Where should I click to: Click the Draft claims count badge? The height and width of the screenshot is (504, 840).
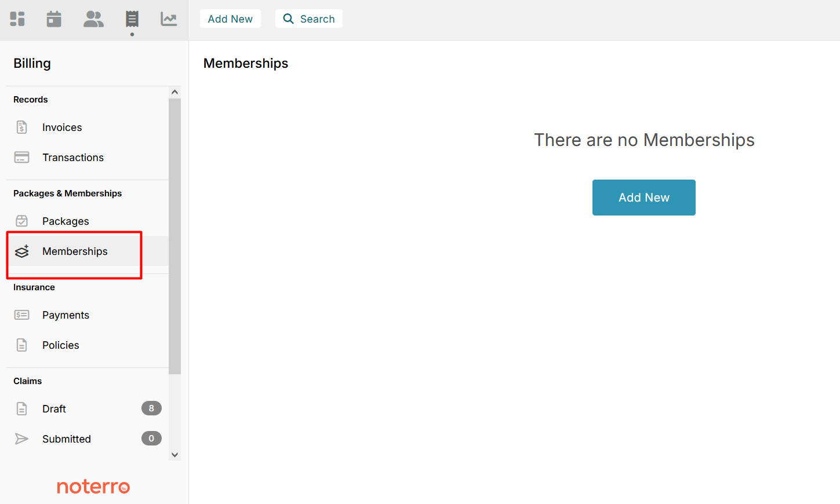coord(151,408)
